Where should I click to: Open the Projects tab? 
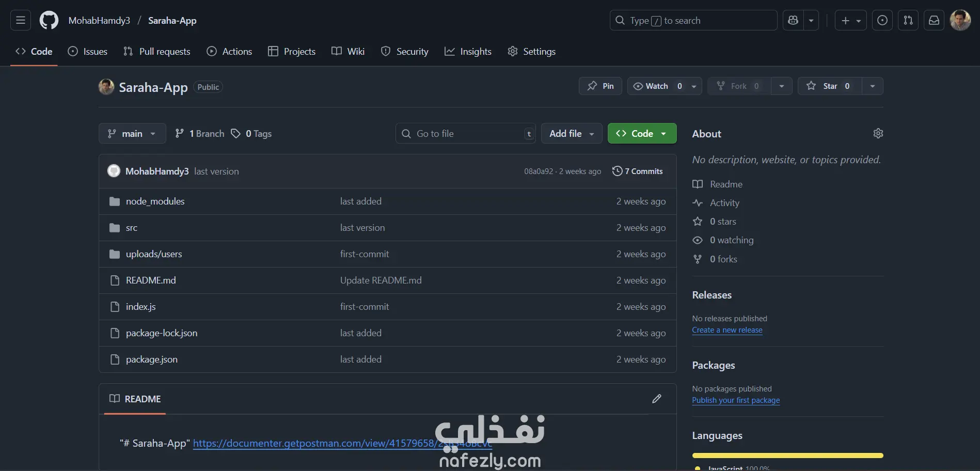coord(292,51)
